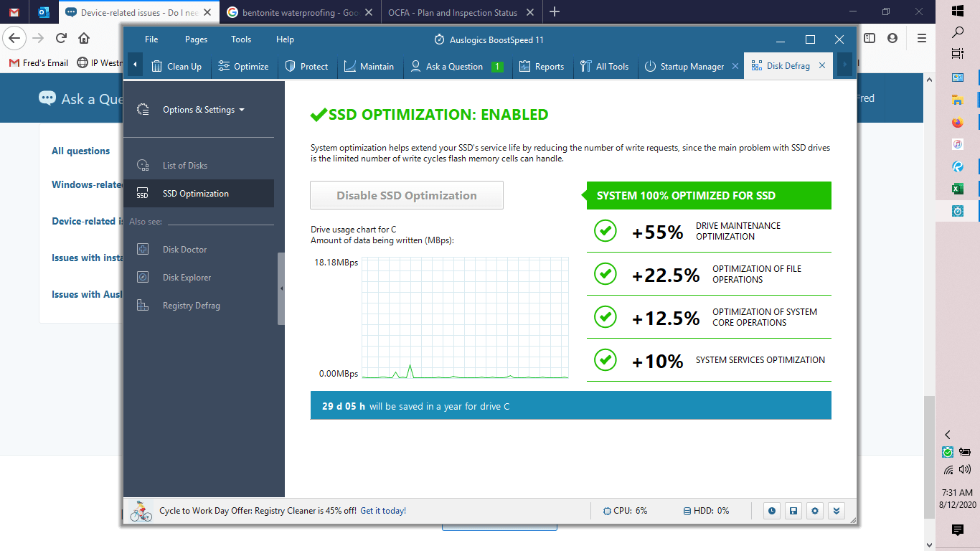Click the Disable SSD Optimization button
The height and width of the screenshot is (551, 980).
pyautogui.click(x=407, y=195)
